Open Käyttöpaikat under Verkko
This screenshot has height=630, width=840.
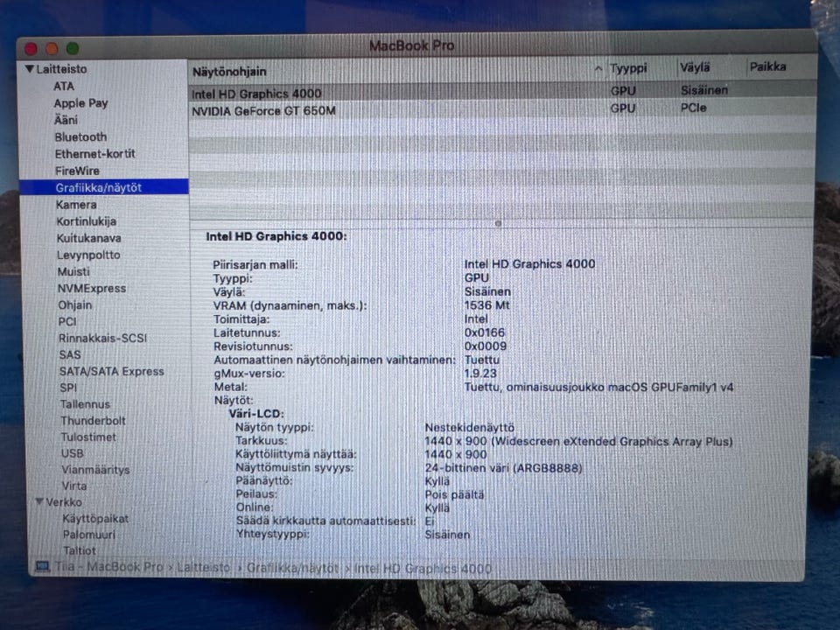95,519
